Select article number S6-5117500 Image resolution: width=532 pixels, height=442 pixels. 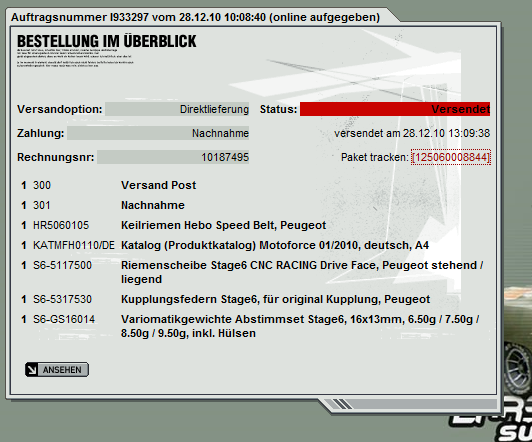62,265
